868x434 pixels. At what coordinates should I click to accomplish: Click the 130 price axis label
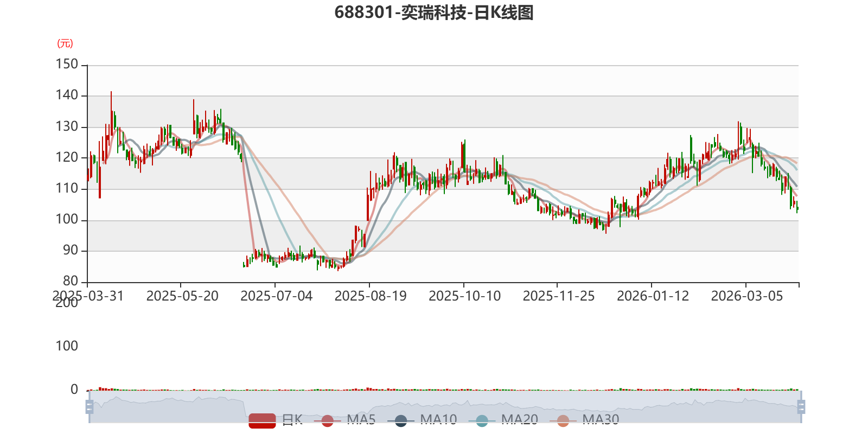click(67, 126)
